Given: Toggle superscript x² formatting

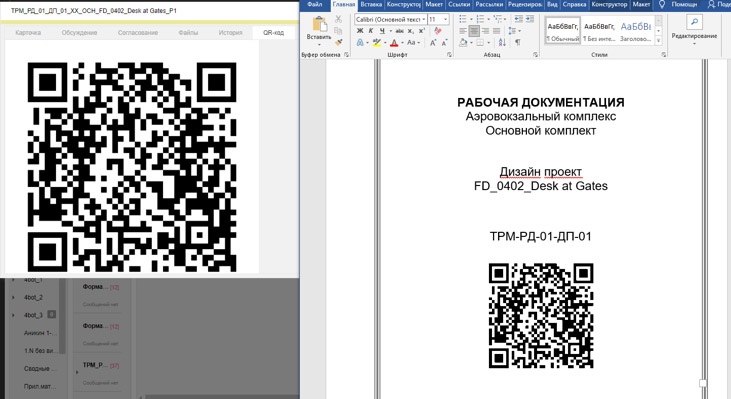Looking at the screenshot, I should pos(421,31).
